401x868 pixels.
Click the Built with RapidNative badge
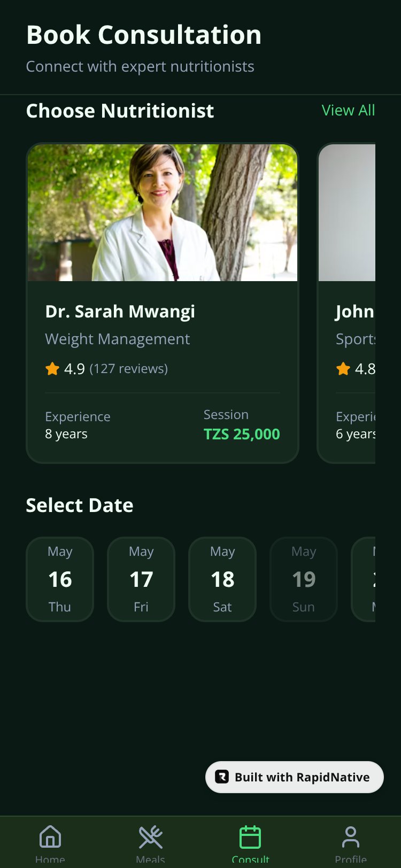point(295,777)
